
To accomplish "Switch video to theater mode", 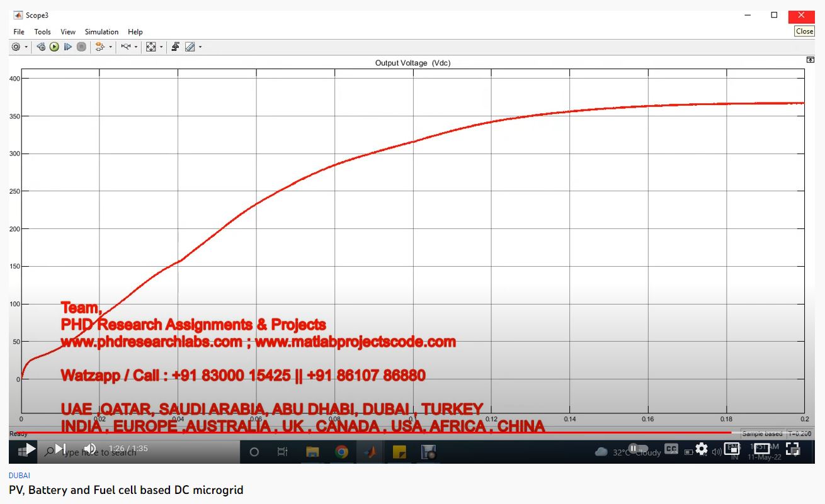I will coord(762,449).
